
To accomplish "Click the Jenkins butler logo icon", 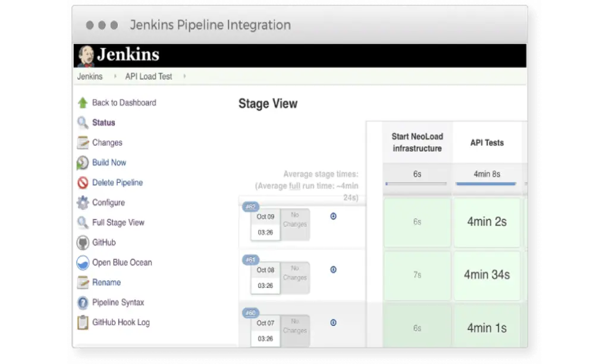I will click(x=86, y=55).
